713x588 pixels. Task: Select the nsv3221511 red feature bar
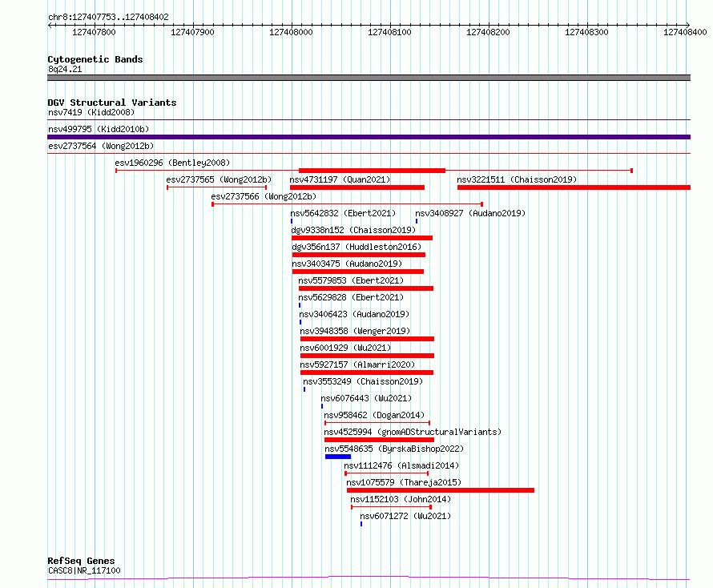coord(574,187)
